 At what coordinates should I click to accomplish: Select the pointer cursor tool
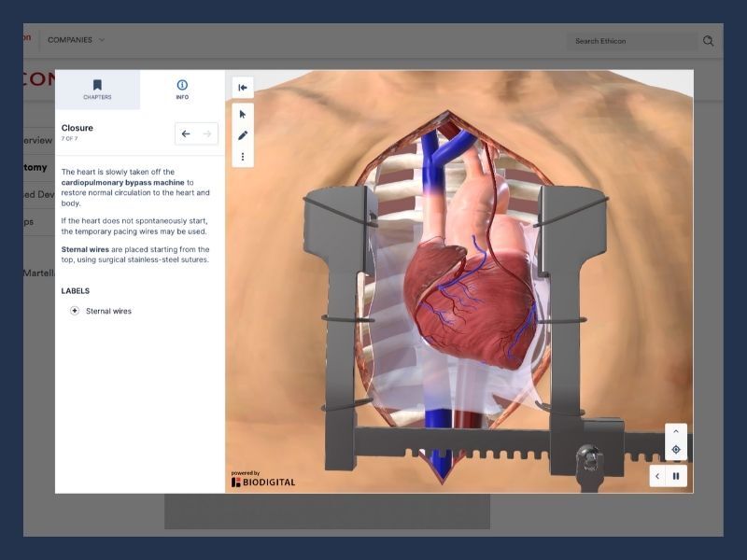243,114
